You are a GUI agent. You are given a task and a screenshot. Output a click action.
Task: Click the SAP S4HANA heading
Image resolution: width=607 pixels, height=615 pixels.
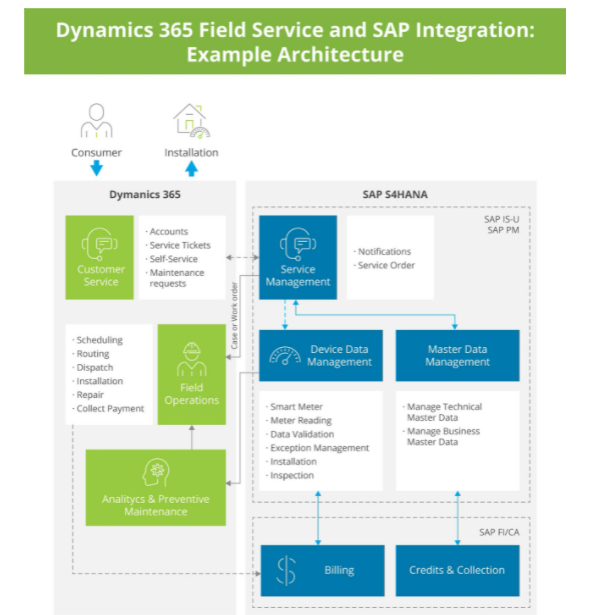395,195
